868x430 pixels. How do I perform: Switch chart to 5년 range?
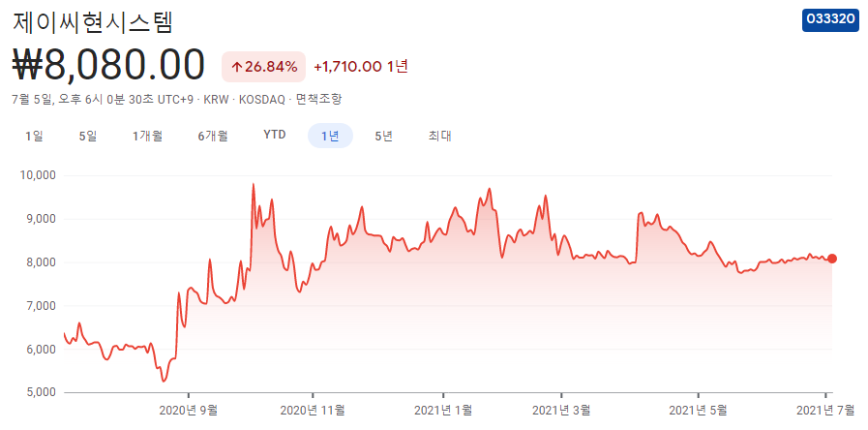[x=383, y=136]
